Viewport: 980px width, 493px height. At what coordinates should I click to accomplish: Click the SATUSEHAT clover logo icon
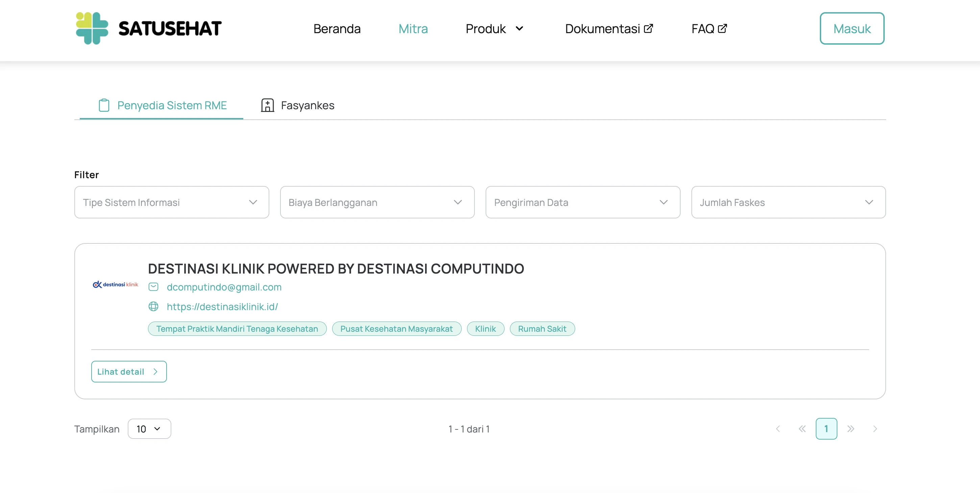point(92,28)
